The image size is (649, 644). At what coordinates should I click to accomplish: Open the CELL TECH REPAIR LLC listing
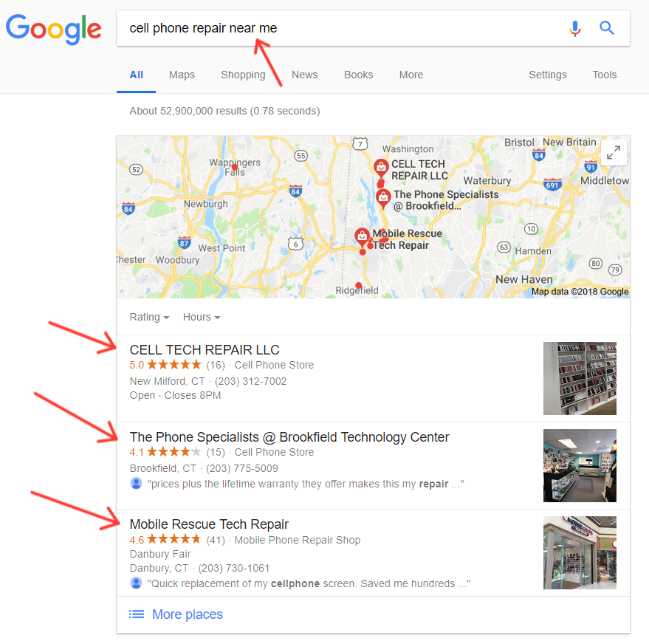(x=205, y=350)
